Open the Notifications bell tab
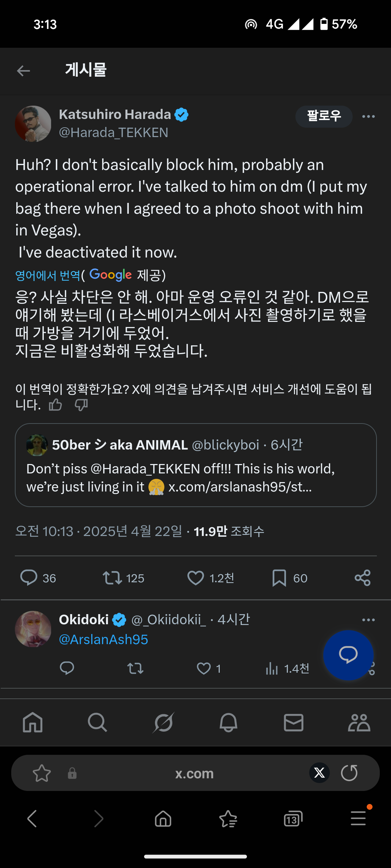The width and height of the screenshot is (391, 868). click(x=228, y=723)
